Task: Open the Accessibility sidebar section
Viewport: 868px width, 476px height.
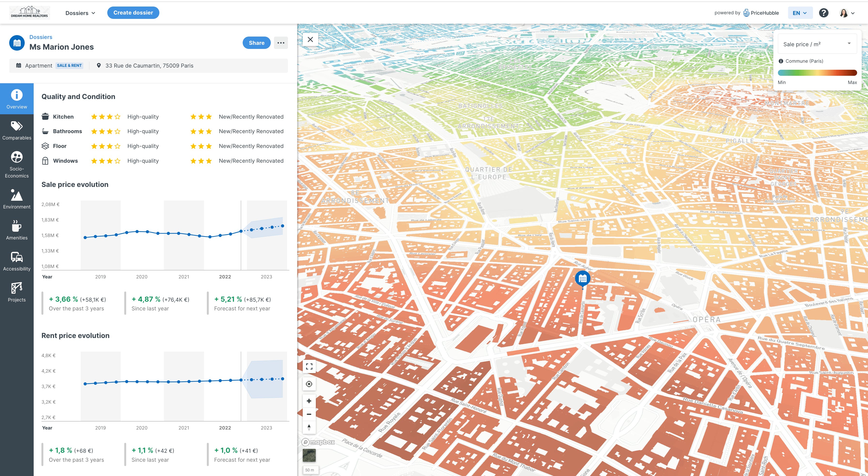Action: click(x=16, y=261)
